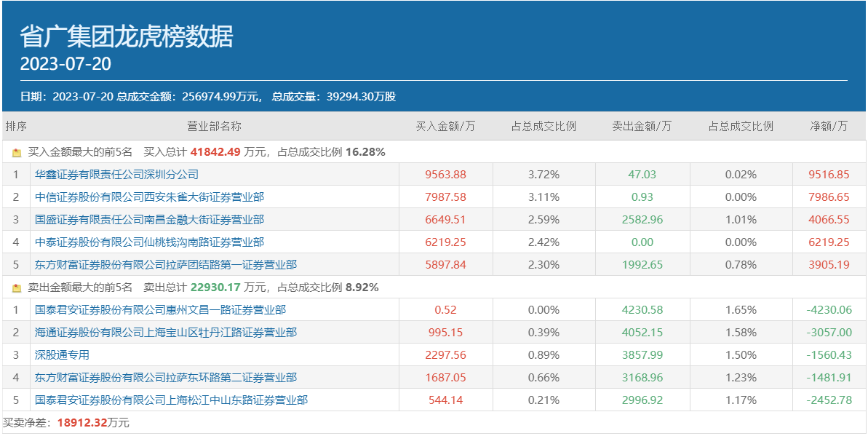Open 东方财富证券拉萨团结路第一证券营业部 link

pos(165,265)
